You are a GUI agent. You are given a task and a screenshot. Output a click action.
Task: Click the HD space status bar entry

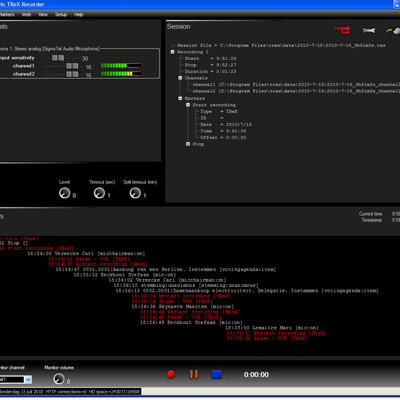pos(114,392)
